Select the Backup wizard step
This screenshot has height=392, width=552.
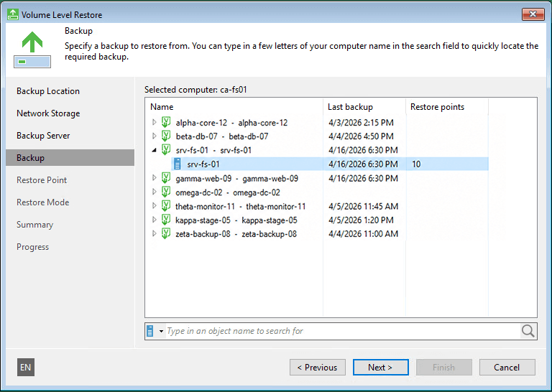click(70, 157)
